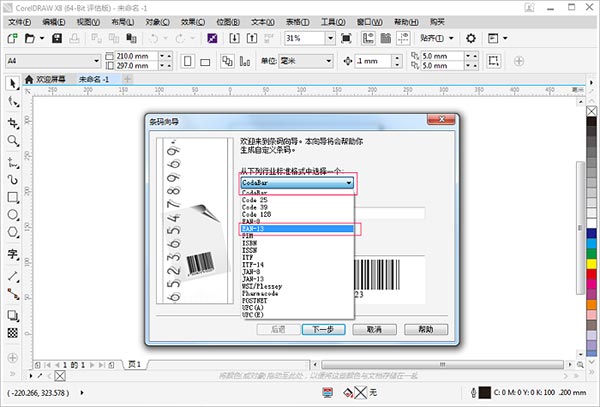The width and height of the screenshot is (600, 407).
Task: Open the Options gear icon in the toolbar
Action: 470,38
